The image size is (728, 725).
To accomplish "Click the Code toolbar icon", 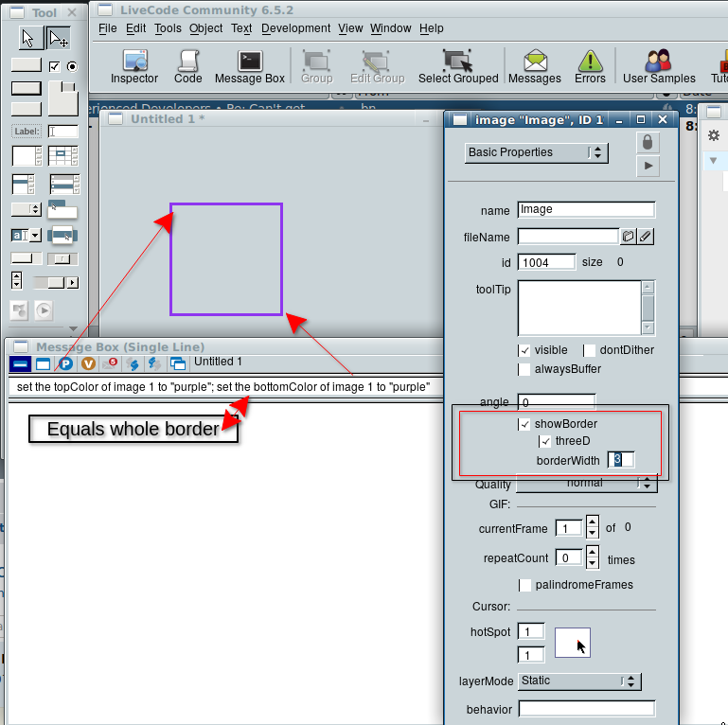I will (x=187, y=65).
